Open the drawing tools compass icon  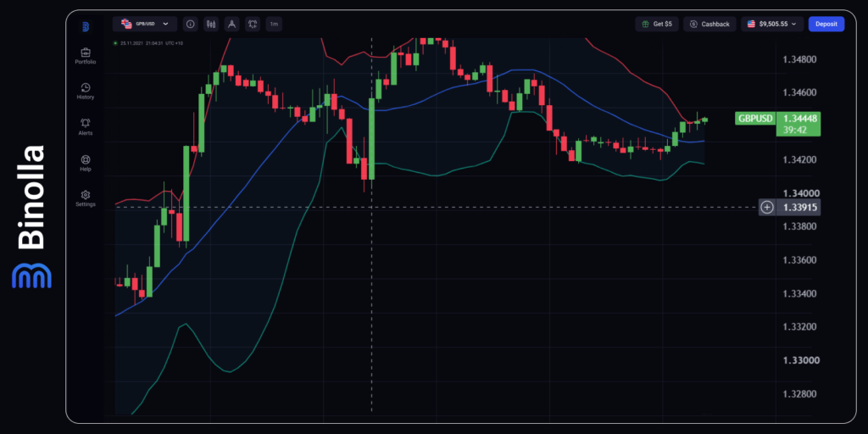(232, 24)
